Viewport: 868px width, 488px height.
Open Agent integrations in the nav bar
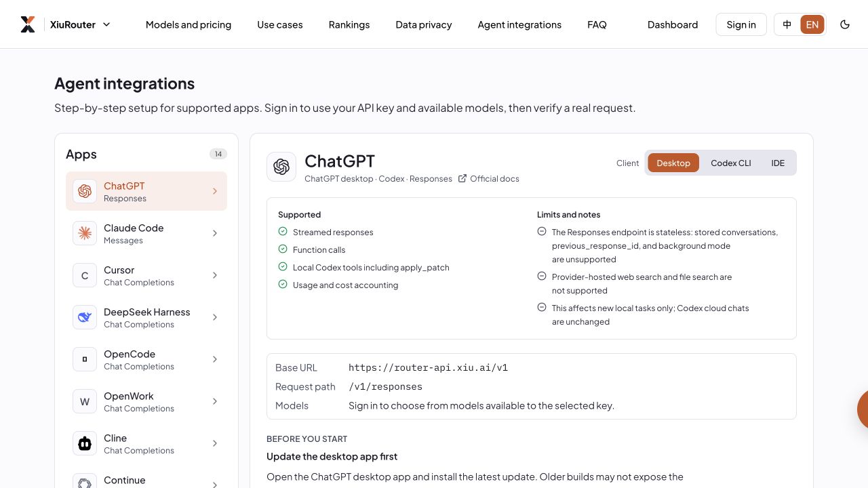click(519, 24)
